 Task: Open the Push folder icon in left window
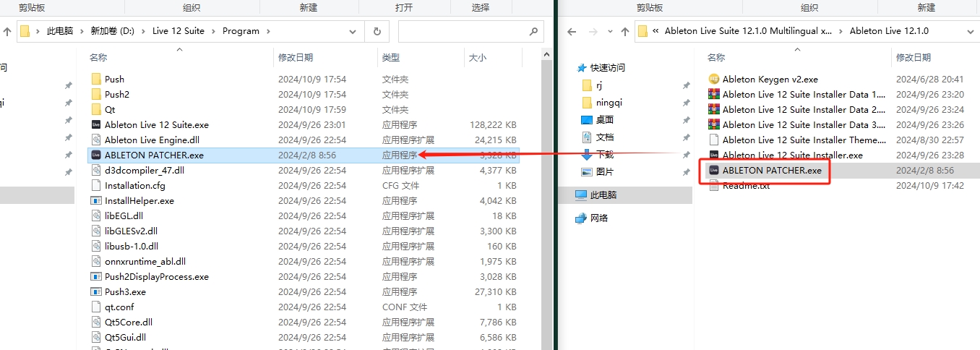coord(97,79)
